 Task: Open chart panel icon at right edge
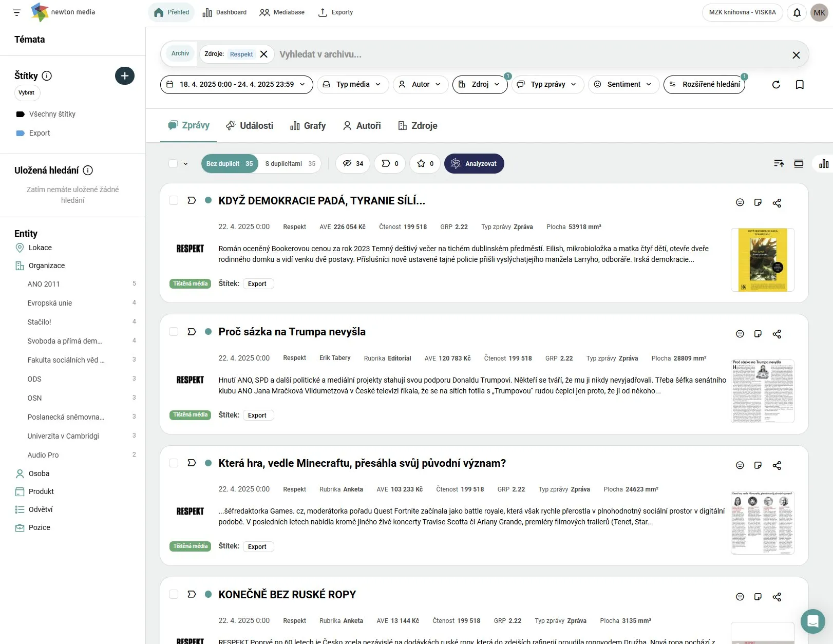[x=824, y=164]
